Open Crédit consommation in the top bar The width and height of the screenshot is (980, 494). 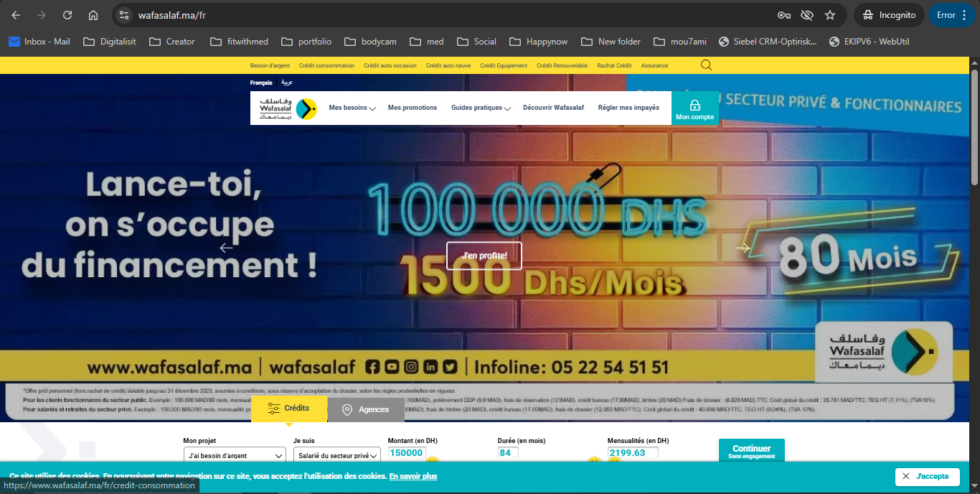pyautogui.click(x=326, y=65)
